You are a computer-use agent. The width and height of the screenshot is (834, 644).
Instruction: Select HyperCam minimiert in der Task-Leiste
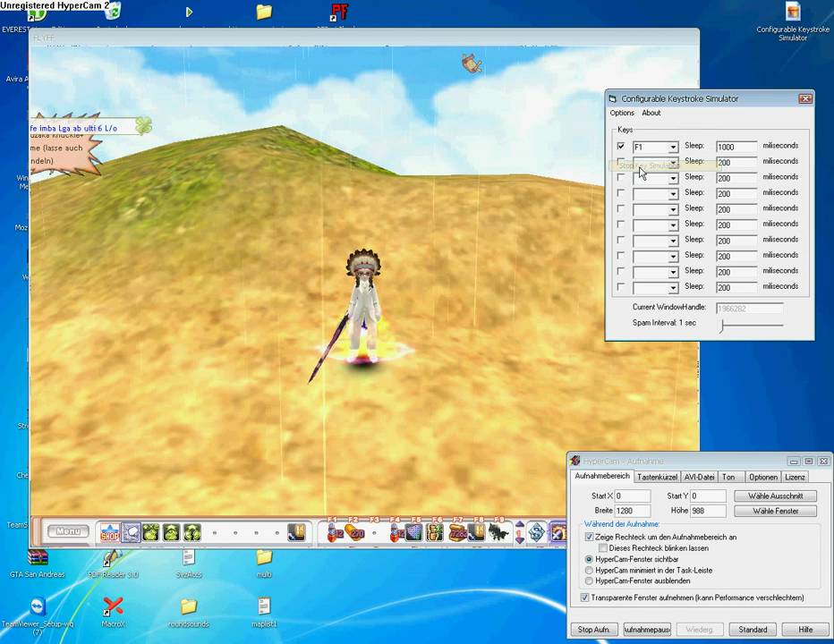pos(589,570)
